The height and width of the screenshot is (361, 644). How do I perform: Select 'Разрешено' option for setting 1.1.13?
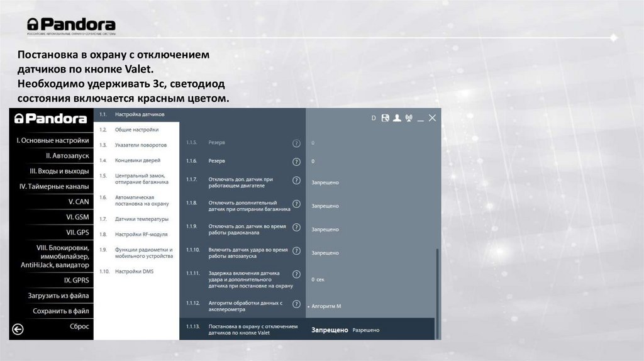pos(365,330)
